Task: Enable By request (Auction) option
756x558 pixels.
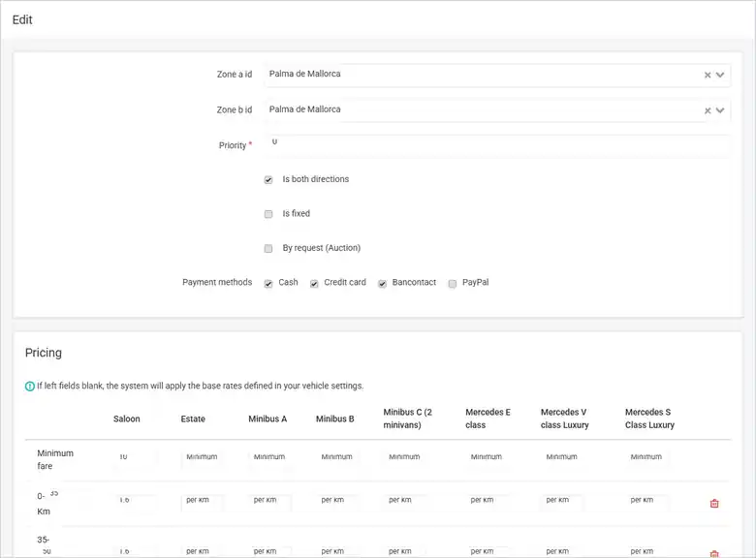Action: coord(268,249)
